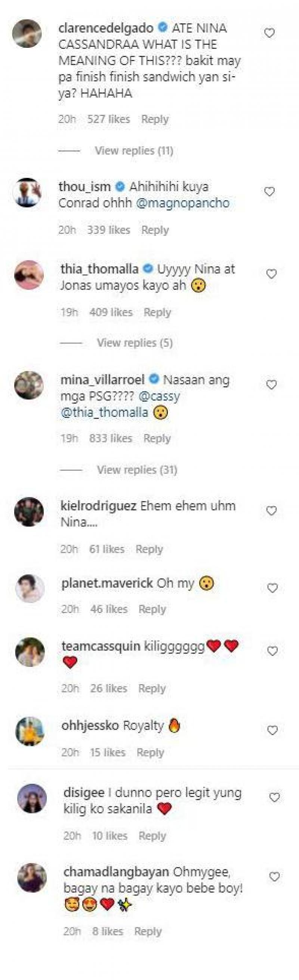The image size is (299, 980).
Task: Reply to clarencedelgado's comment
Action: 155,119
